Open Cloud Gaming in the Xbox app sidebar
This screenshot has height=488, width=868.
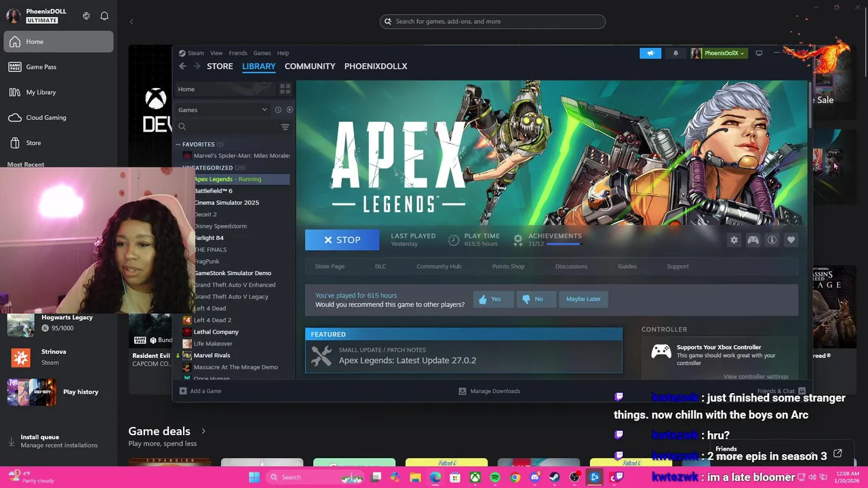click(58, 118)
